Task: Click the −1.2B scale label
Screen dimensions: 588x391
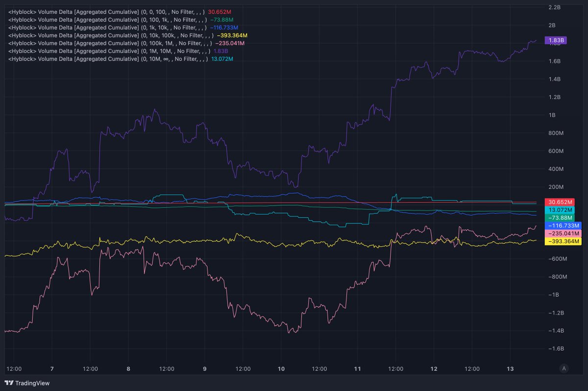Action: (557, 313)
